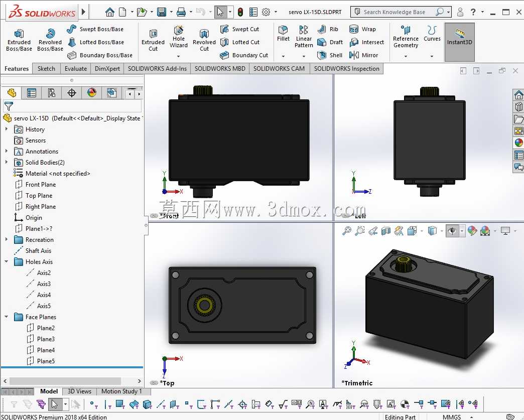Click the Lofted Cut tool
524x420 pixels.
240,42
